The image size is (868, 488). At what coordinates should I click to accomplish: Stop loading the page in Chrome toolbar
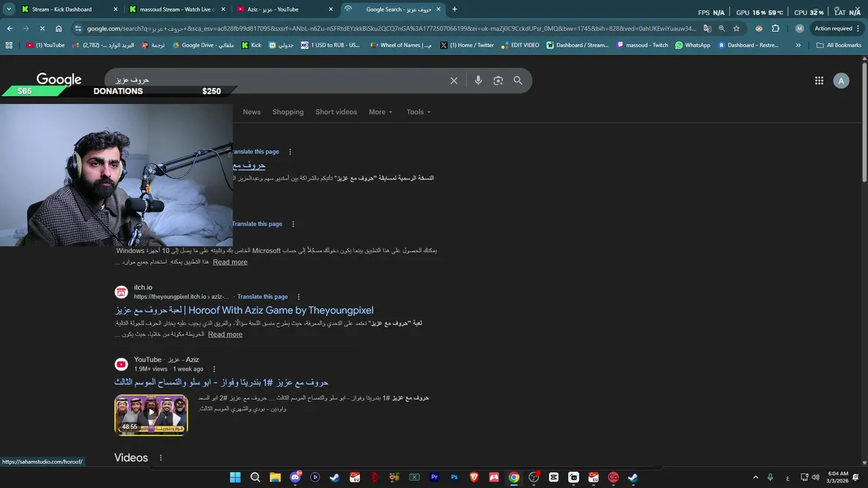[42, 28]
